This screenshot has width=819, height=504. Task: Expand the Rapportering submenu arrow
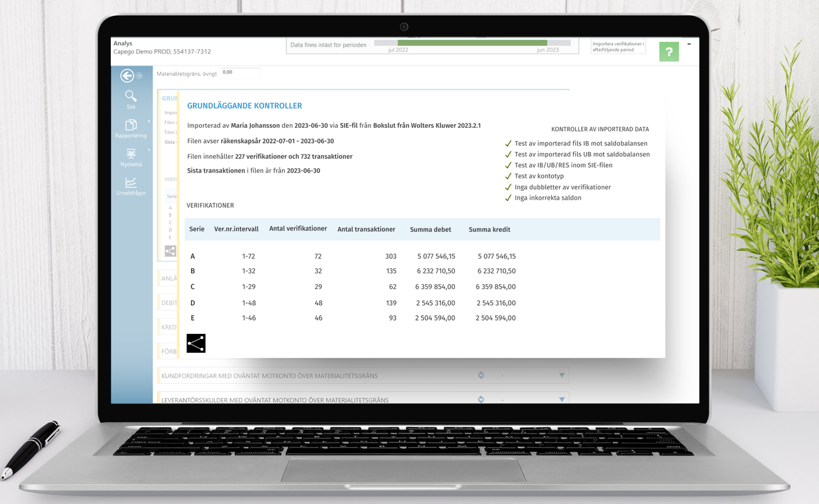tap(149, 122)
